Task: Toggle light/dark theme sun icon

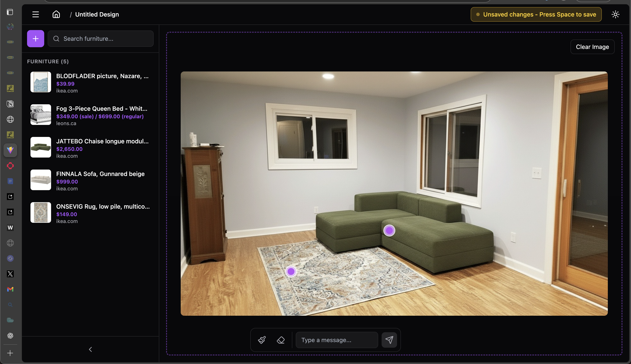Action: tap(615, 14)
